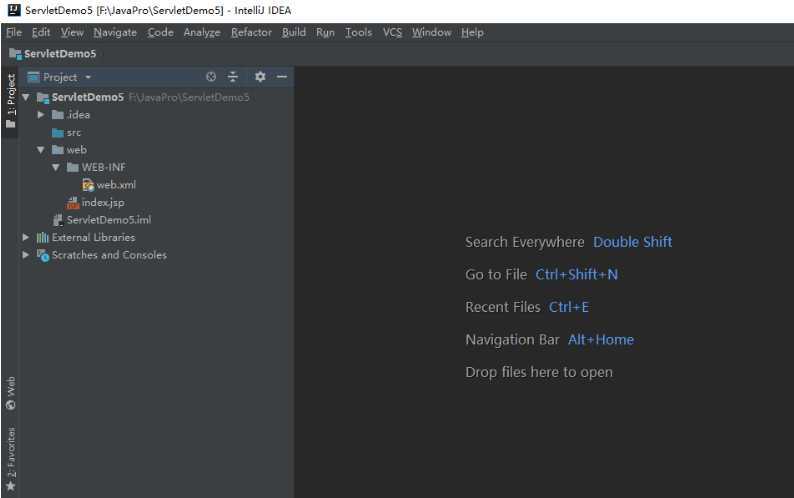The height and width of the screenshot is (498, 794).
Task: Click the Ctrl+E shortcut hint
Action: coord(569,307)
